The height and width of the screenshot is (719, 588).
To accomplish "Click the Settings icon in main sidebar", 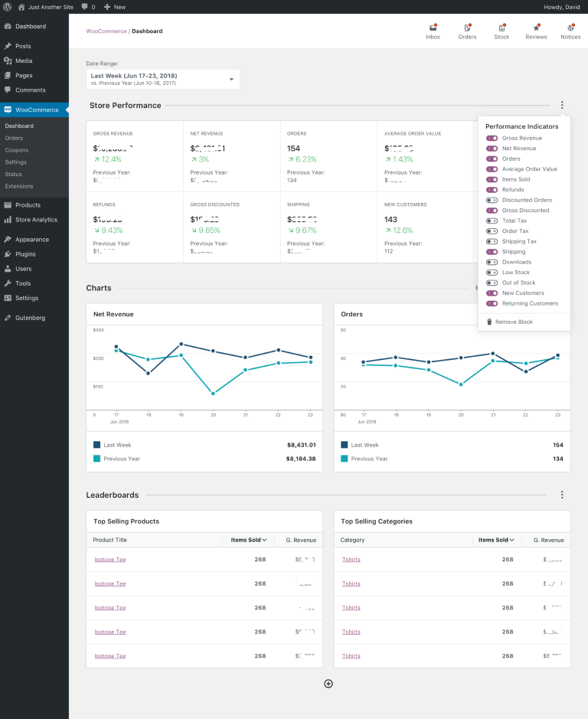I will point(8,298).
